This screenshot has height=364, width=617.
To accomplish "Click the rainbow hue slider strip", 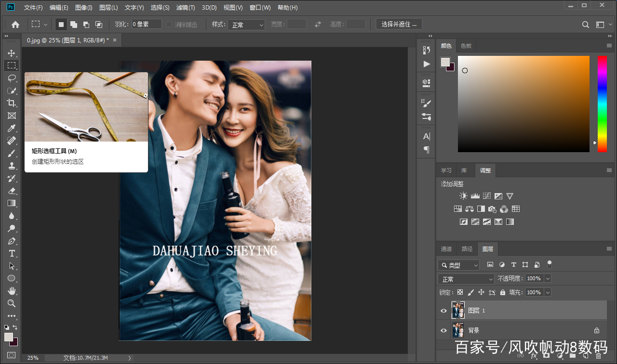I will pyautogui.click(x=602, y=104).
